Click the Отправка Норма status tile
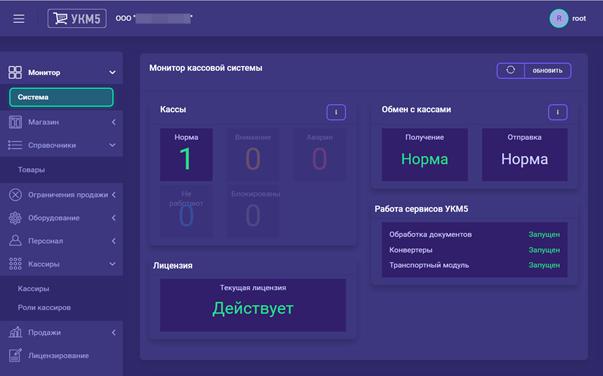The height and width of the screenshot is (376, 603). (x=525, y=155)
